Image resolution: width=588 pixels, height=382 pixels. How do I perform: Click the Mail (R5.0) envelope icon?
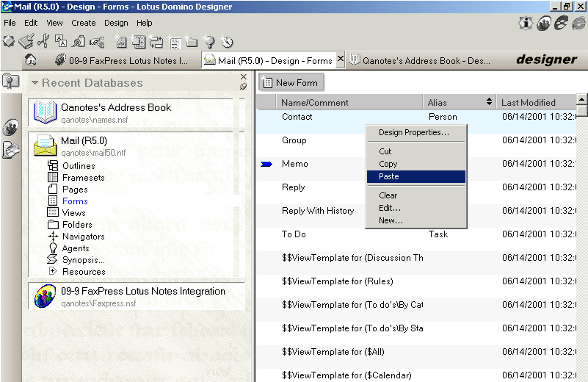pos(44,145)
